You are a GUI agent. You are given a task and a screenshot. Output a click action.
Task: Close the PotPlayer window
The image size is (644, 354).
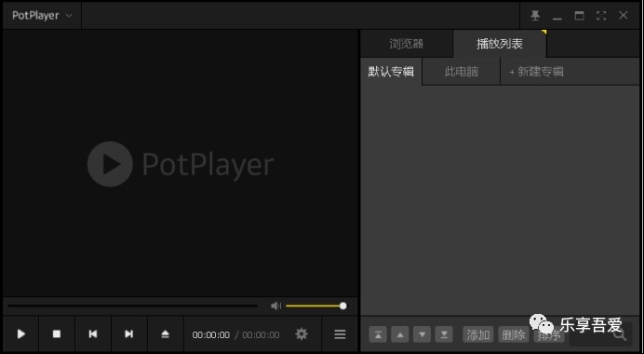623,16
